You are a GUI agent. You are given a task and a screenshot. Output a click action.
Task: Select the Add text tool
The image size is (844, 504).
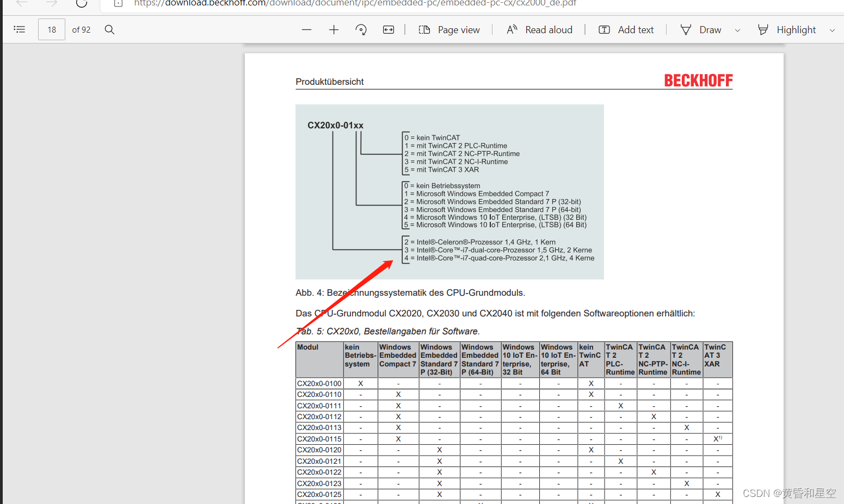coord(626,29)
